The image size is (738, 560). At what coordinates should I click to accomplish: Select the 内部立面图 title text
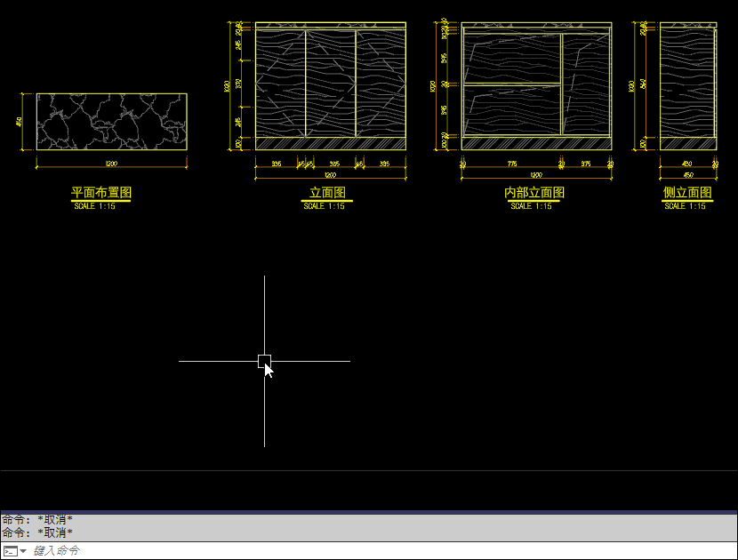click(x=533, y=193)
